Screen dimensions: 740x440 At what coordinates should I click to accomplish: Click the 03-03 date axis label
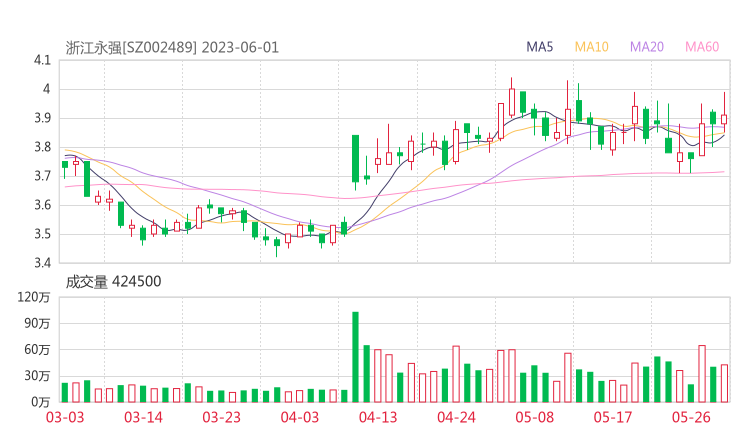click(x=65, y=417)
